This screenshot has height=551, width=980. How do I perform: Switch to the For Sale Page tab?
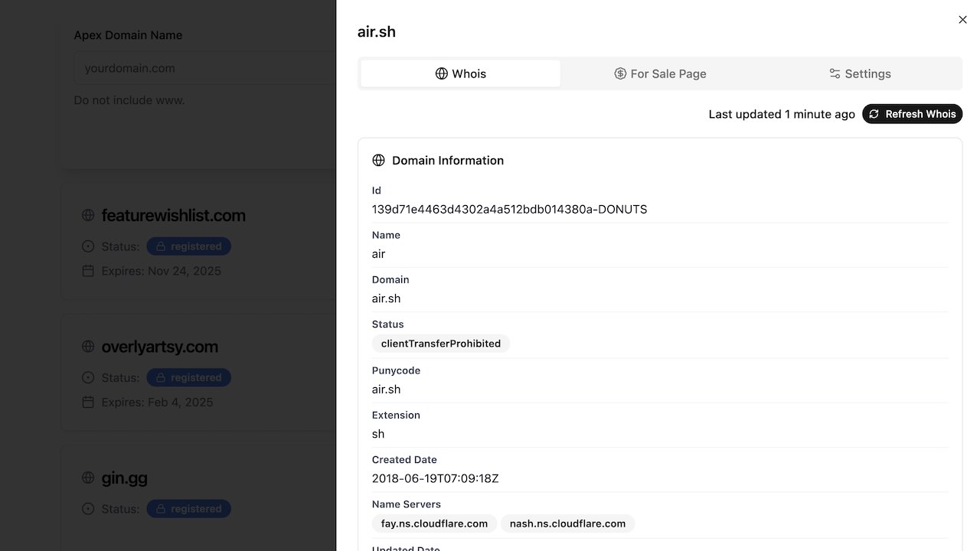pyautogui.click(x=660, y=73)
